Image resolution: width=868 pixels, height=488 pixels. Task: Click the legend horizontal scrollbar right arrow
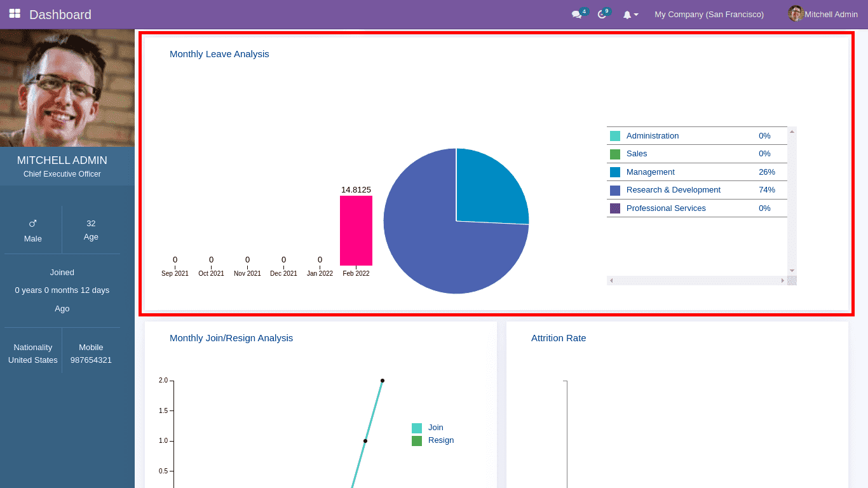783,281
